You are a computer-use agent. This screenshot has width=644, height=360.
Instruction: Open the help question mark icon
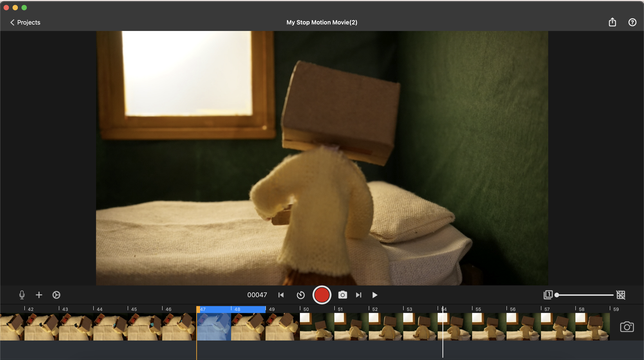[632, 22]
